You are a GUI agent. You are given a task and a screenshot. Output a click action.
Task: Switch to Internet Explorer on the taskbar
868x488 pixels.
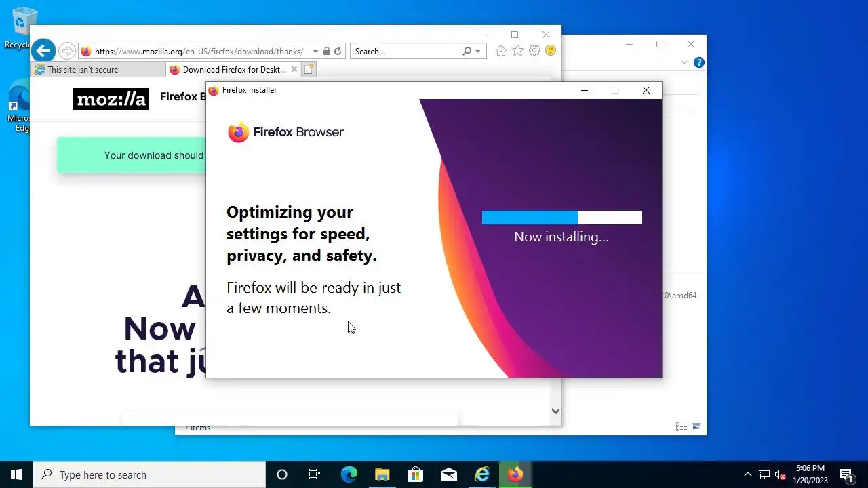pos(482,474)
